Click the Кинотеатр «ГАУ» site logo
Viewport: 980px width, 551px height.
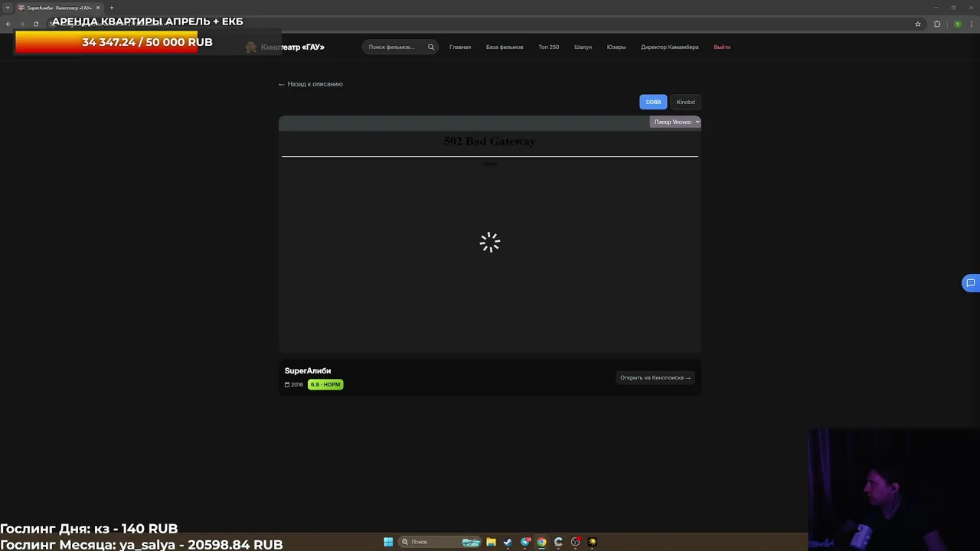click(285, 47)
